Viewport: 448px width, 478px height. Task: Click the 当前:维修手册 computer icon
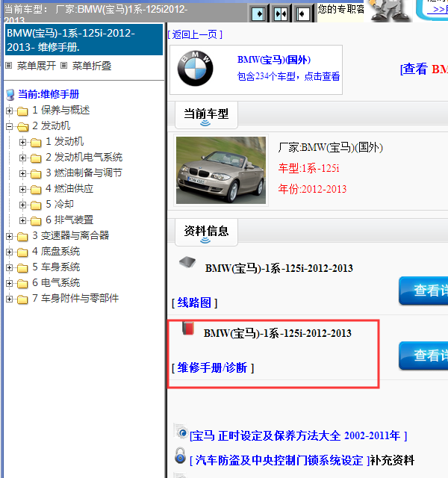click(x=10, y=95)
